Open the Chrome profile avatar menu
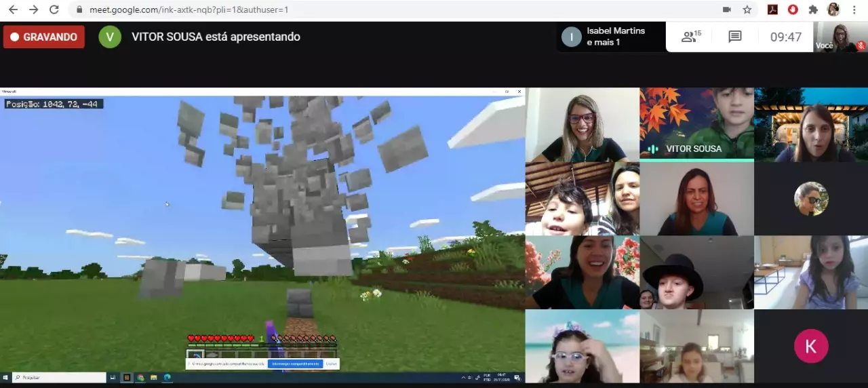 point(833,9)
